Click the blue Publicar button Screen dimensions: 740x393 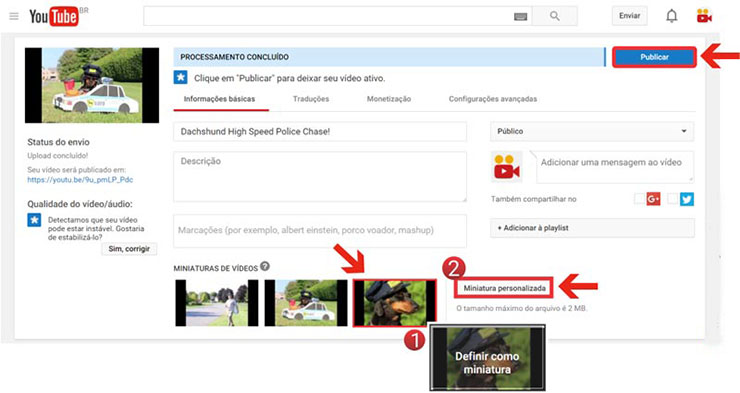click(654, 57)
